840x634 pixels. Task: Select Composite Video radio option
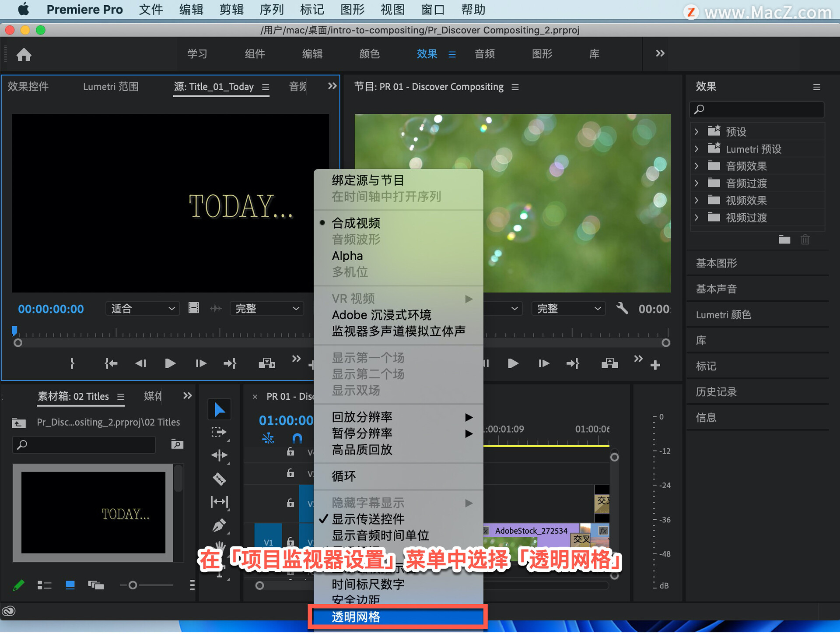[356, 223]
